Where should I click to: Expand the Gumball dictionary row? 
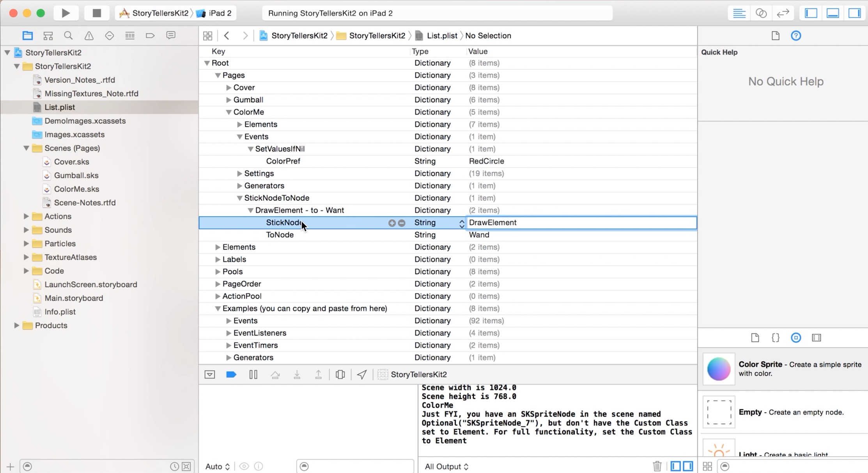click(x=229, y=100)
